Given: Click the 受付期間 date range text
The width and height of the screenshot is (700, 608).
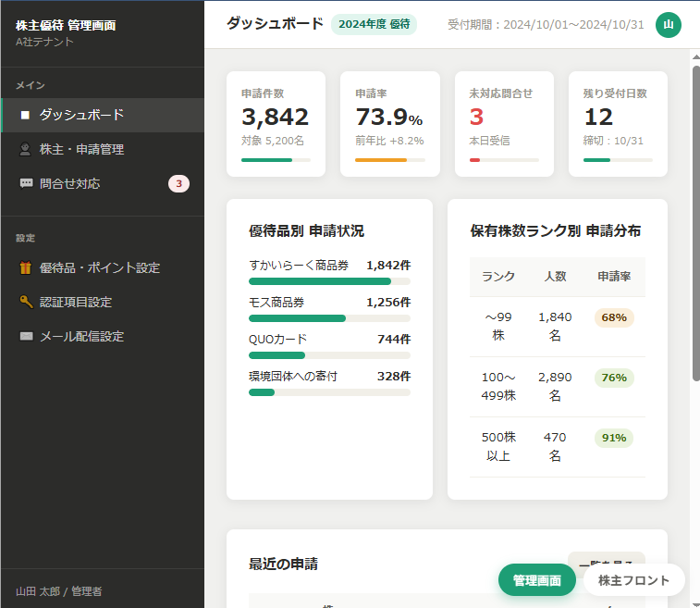Looking at the screenshot, I should (x=546, y=25).
